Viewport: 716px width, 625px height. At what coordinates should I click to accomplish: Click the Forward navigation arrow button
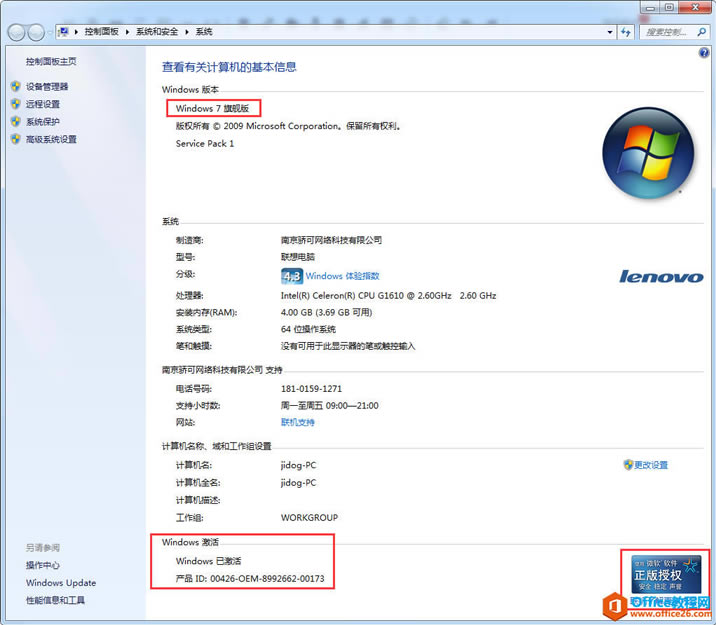click(x=36, y=32)
